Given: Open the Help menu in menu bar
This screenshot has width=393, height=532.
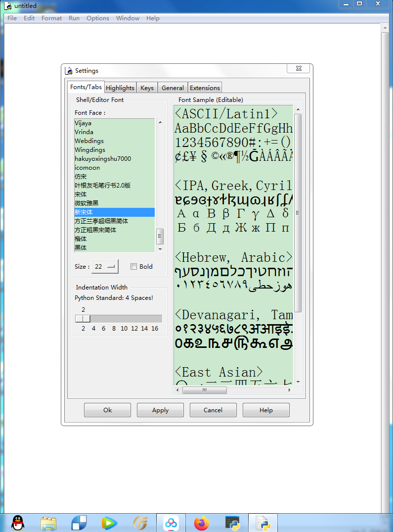Looking at the screenshot, I should (x=153, y=18).
